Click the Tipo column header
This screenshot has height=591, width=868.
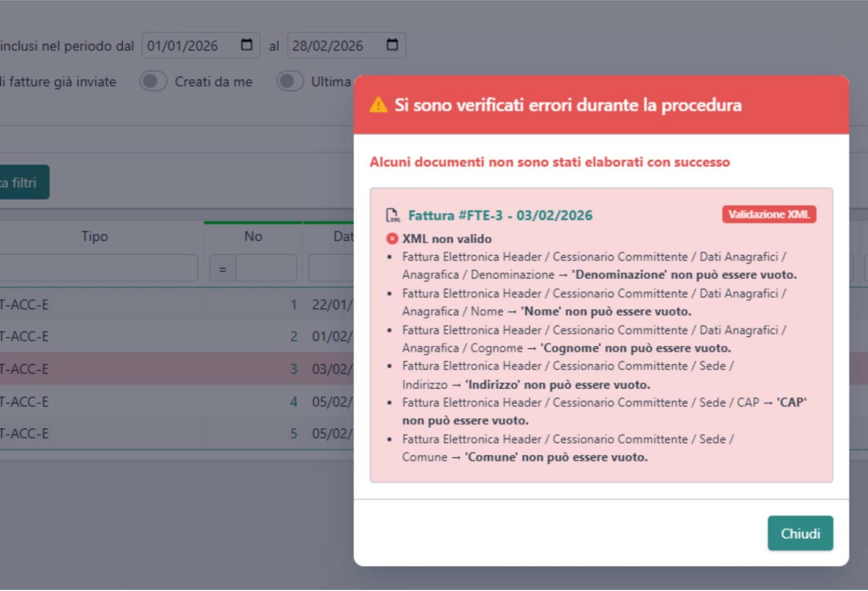[x=94, y=236]
